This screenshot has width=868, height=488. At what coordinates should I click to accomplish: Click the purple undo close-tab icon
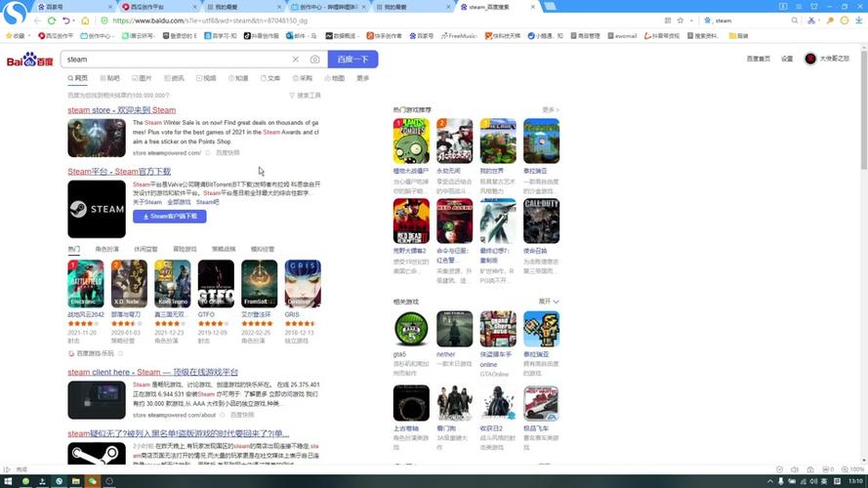66,20
